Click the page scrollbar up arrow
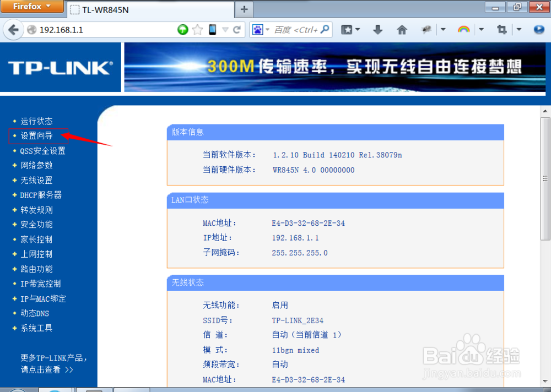Image resolution: width=551 pixels, height=392 pixels. [x=545, y=111]
